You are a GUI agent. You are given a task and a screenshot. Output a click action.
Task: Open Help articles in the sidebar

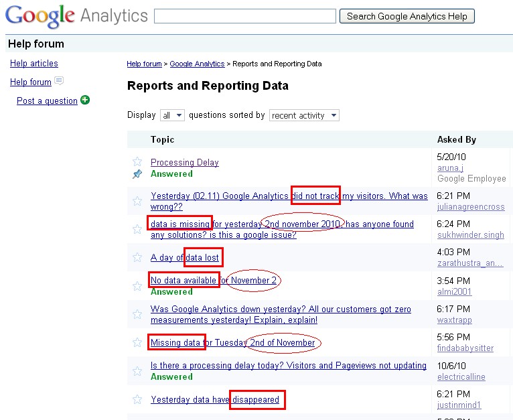tap(34, 63)
